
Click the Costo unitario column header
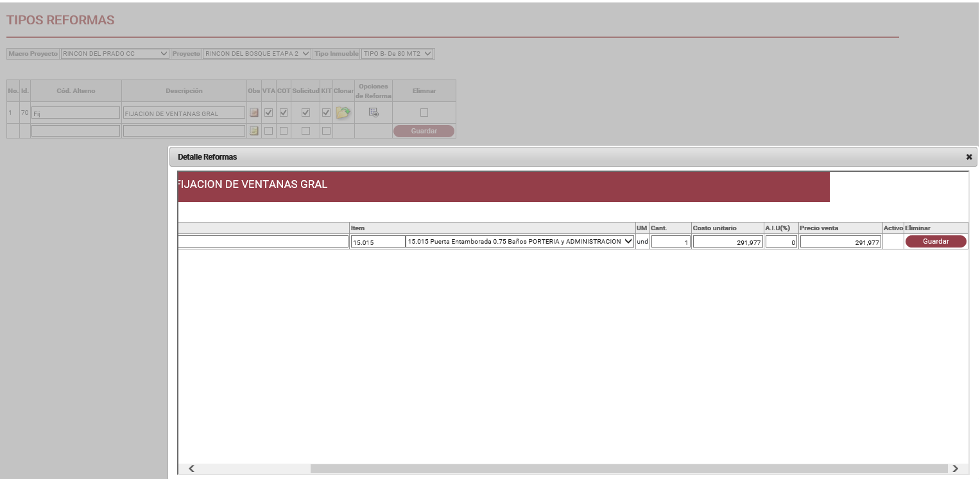(727, 228)
